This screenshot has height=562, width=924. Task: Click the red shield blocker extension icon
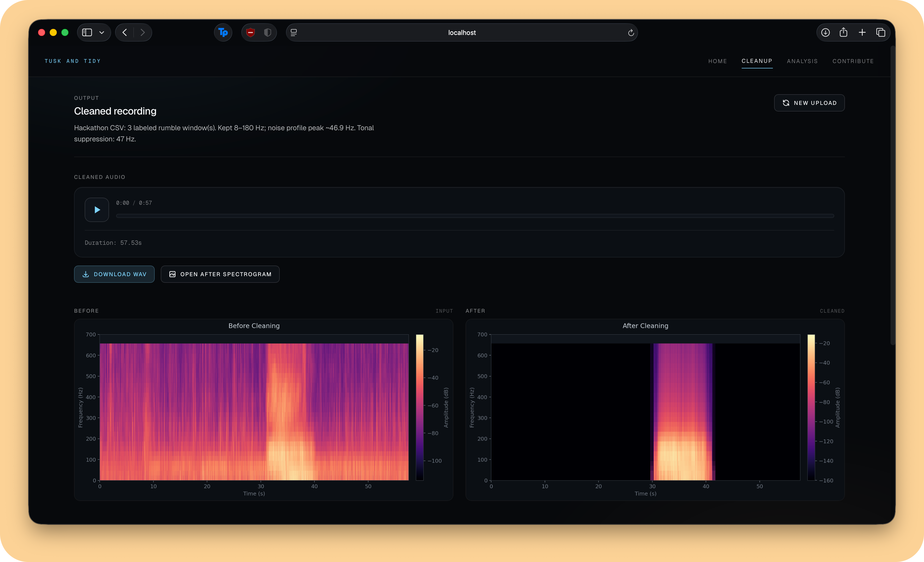click(x=251, y=33)
